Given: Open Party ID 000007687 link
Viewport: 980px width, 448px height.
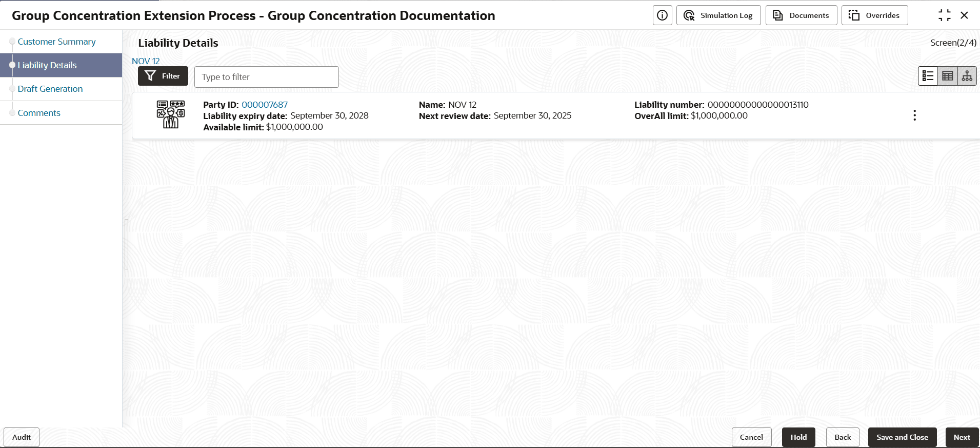Looking at the screenshot, I should 265,105.
